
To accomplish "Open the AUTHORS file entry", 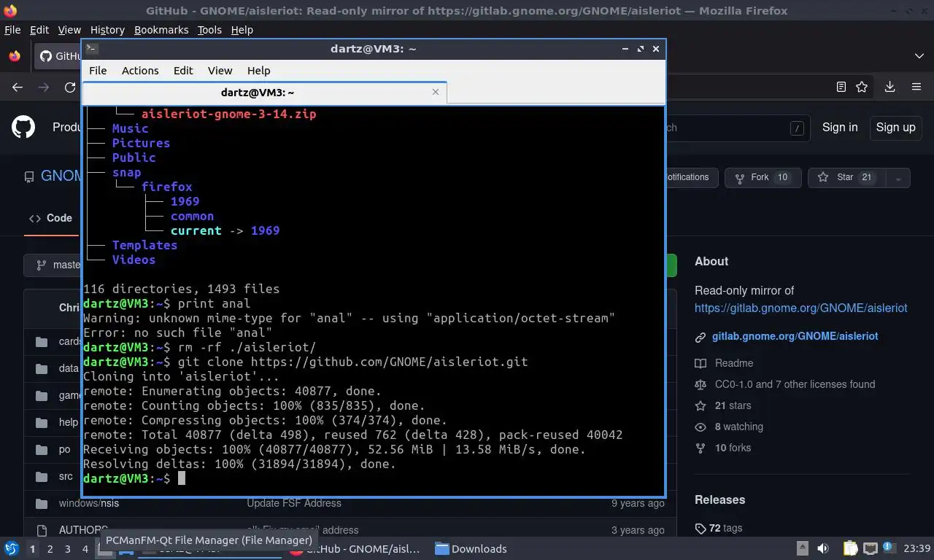I will 83,530.
